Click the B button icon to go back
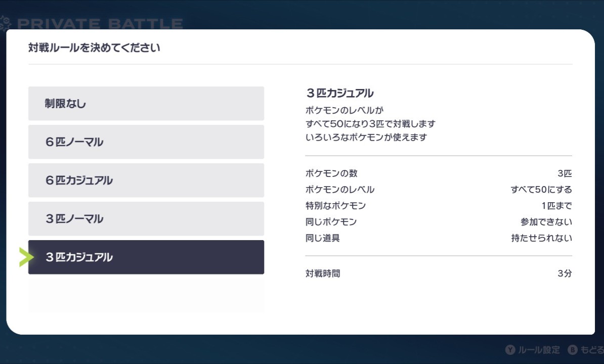604x364 pixels. (573, 350)
